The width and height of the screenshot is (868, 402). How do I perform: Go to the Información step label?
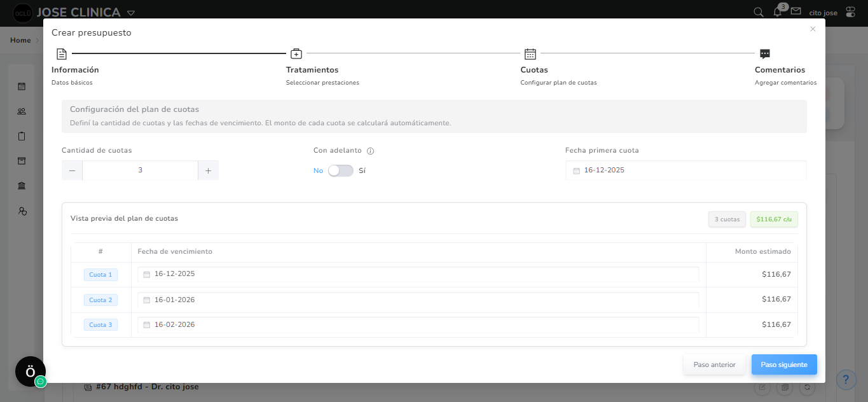(x=75, y=70)
